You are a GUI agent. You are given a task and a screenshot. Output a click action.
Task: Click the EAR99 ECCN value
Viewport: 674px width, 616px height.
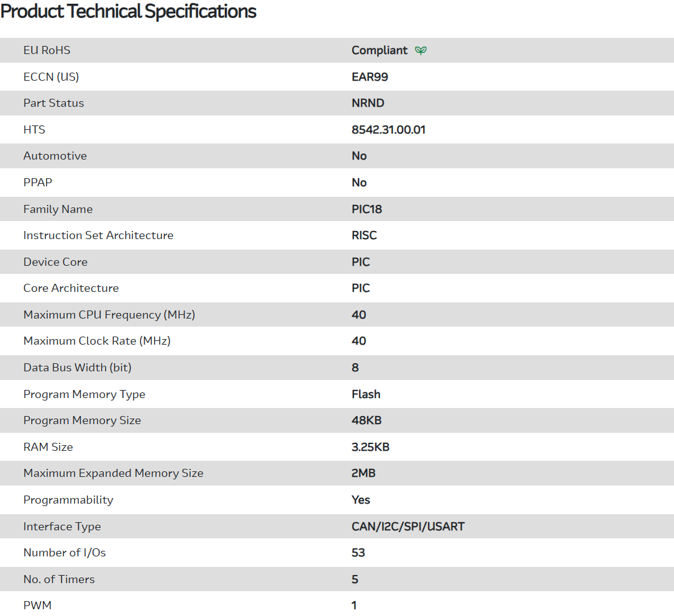point(370,77)
